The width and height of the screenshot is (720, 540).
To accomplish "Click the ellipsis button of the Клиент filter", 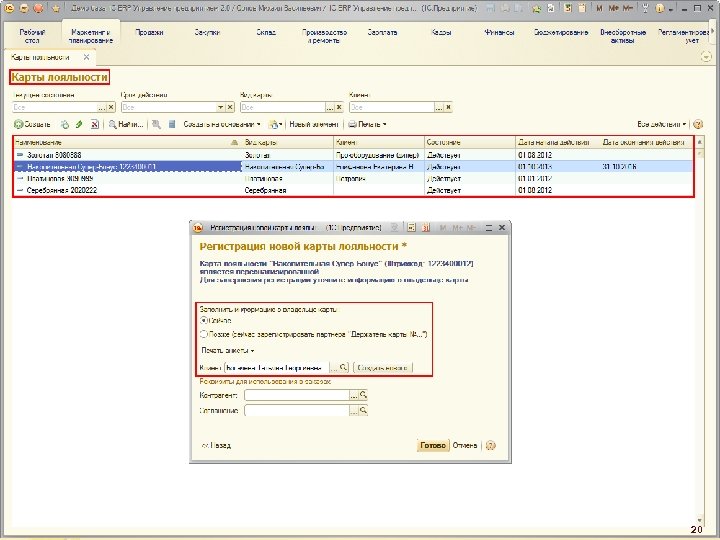I will coord(439,107).
